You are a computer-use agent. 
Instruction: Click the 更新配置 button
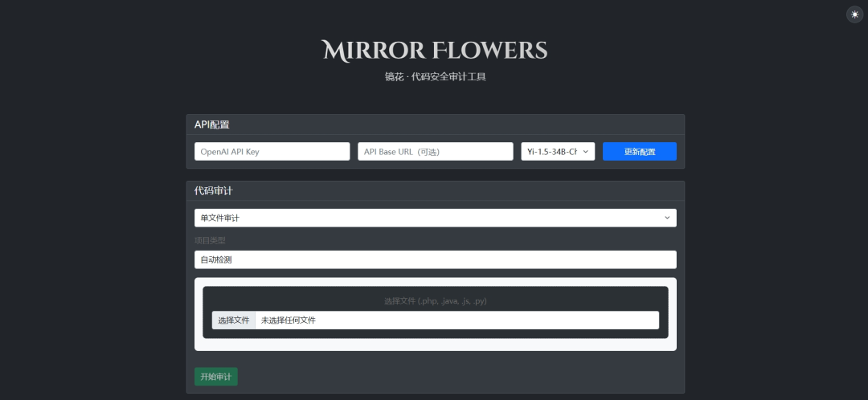(640, 152)
